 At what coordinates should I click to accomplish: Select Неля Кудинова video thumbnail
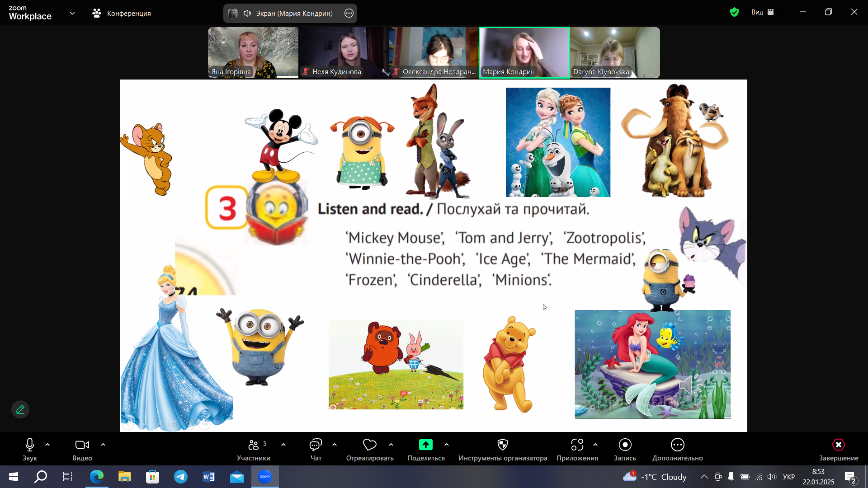[x=344, y=52]
